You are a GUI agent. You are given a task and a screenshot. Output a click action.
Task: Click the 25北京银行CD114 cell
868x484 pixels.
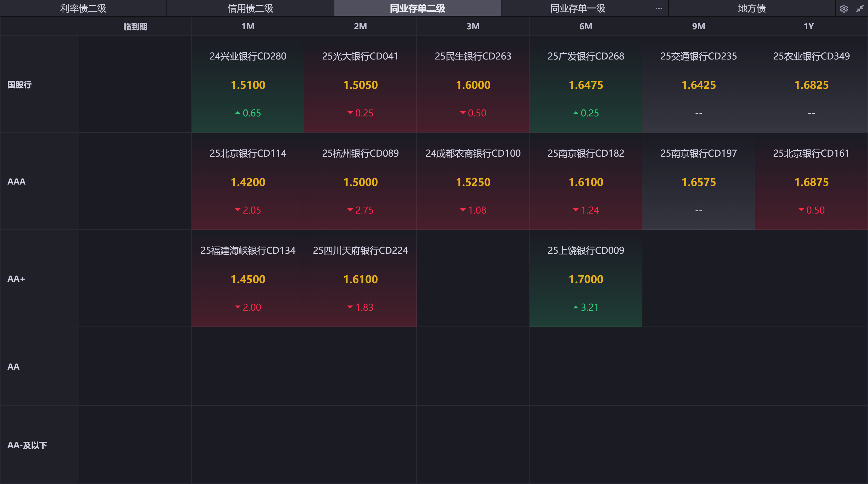point(248,181)
